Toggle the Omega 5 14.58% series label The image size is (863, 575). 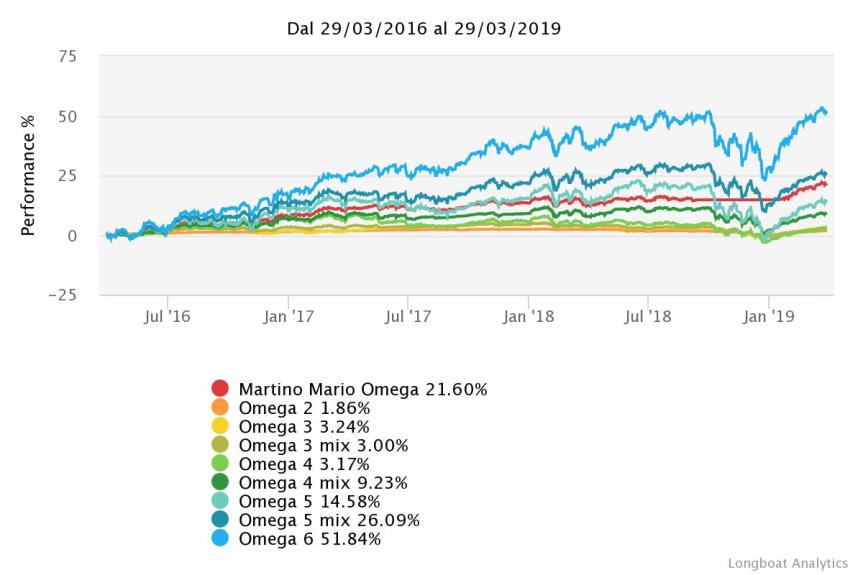pyautogui.click(x=309, y=501)
